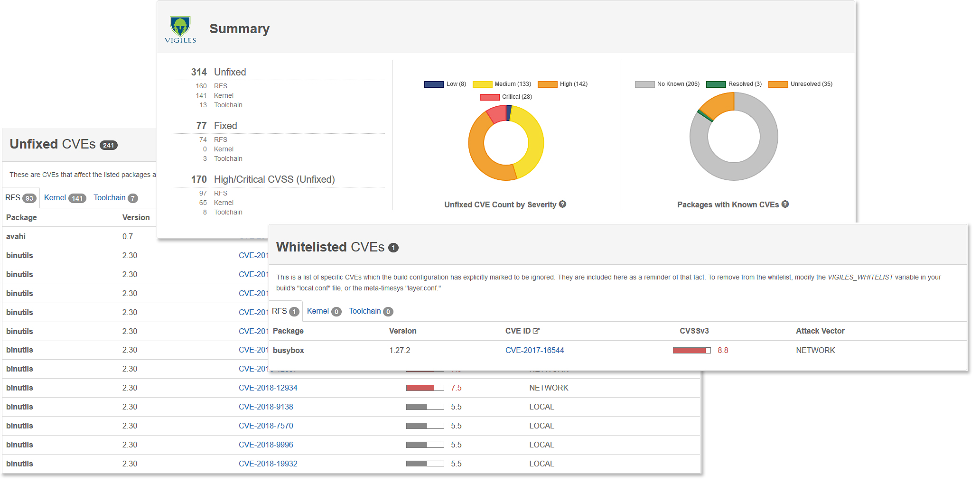This screenshot has height=483, width=980.
Task: Switch to the Toolchain tab in Unfixed CVEs
Action: [110, 197]
